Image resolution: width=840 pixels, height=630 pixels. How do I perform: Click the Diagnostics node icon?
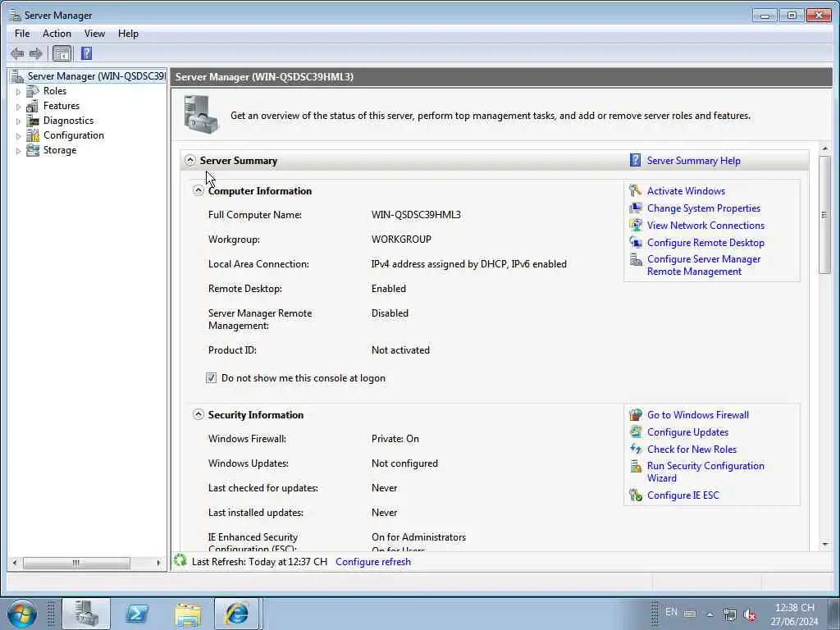coord(33,121)
